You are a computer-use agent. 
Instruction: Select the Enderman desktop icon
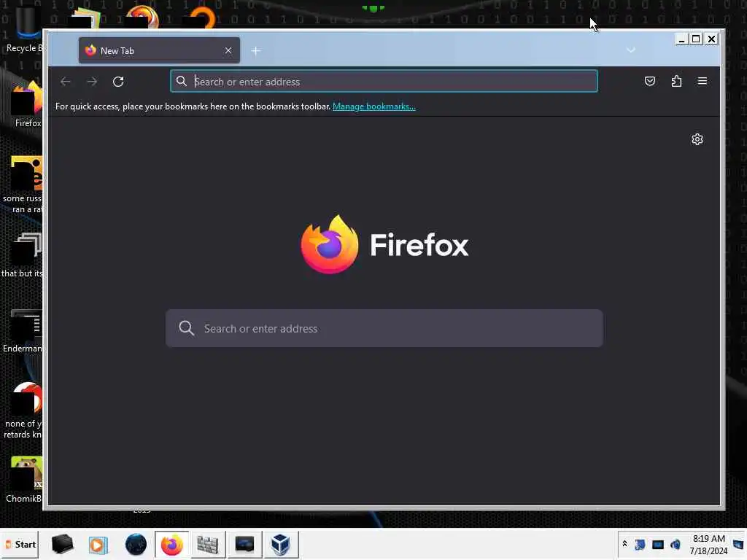[23, 331]
